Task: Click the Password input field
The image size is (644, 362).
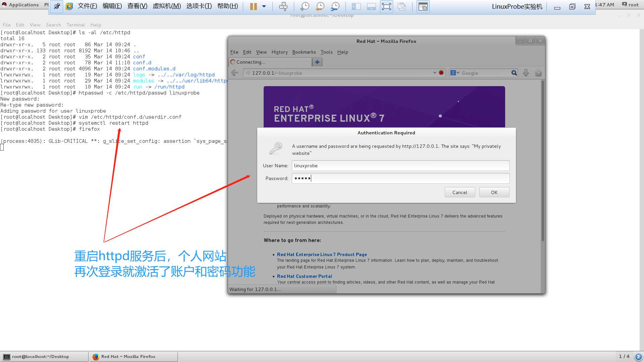Action: (401, 178)
